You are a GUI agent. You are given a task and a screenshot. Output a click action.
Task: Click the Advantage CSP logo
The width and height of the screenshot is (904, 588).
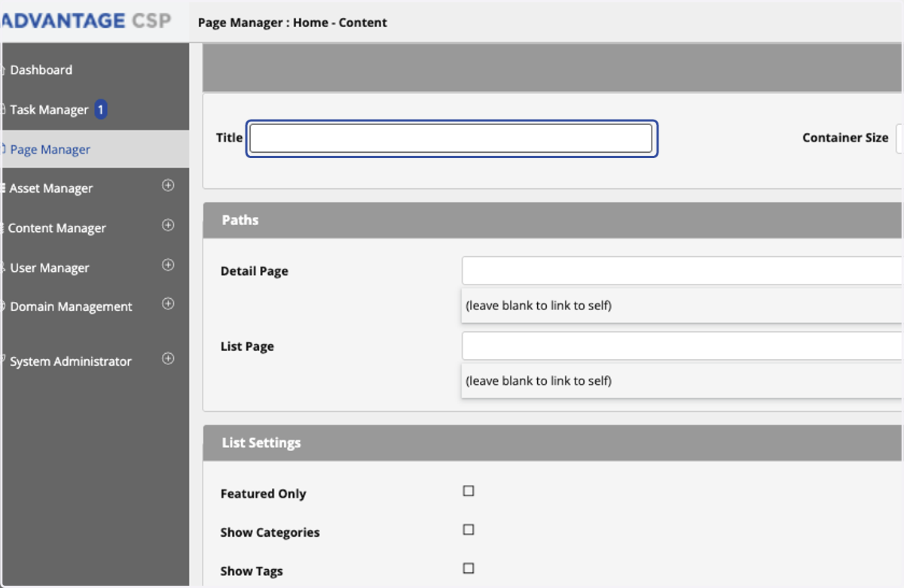point(86,20)
